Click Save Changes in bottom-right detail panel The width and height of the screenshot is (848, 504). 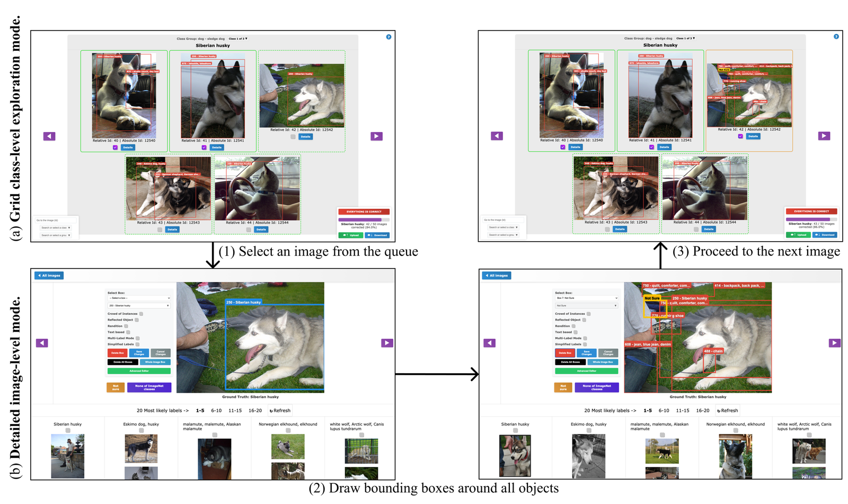[587, 353]
